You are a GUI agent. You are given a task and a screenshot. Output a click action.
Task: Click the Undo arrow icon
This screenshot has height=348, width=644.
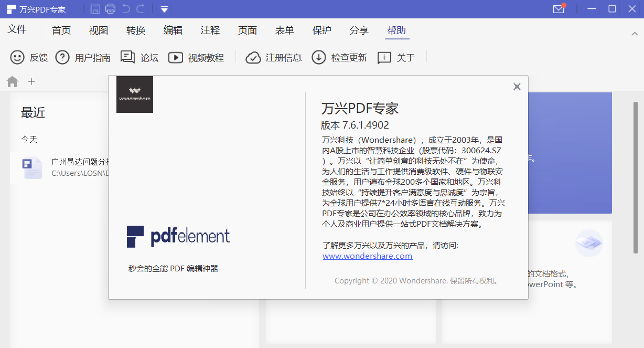[x=126, y=8]
